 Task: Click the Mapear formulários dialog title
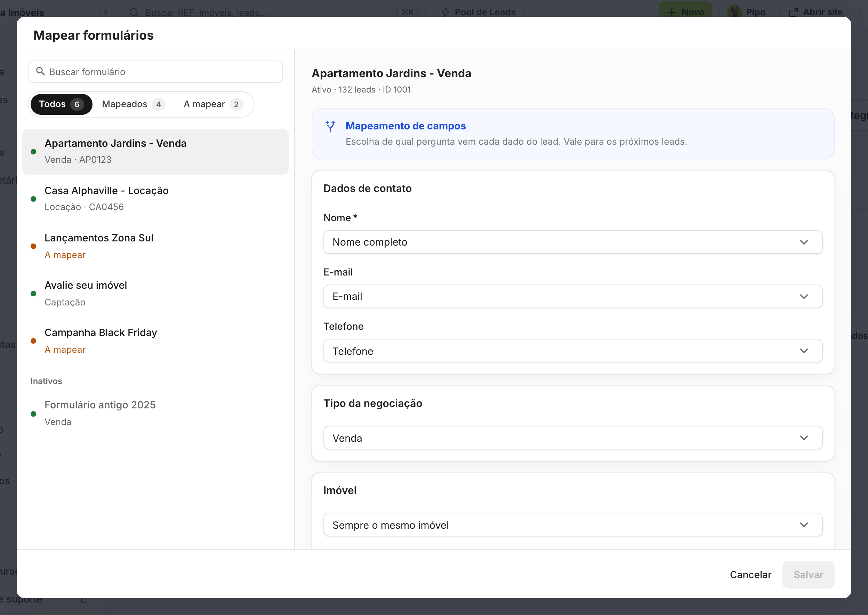(x=94, y=35)
